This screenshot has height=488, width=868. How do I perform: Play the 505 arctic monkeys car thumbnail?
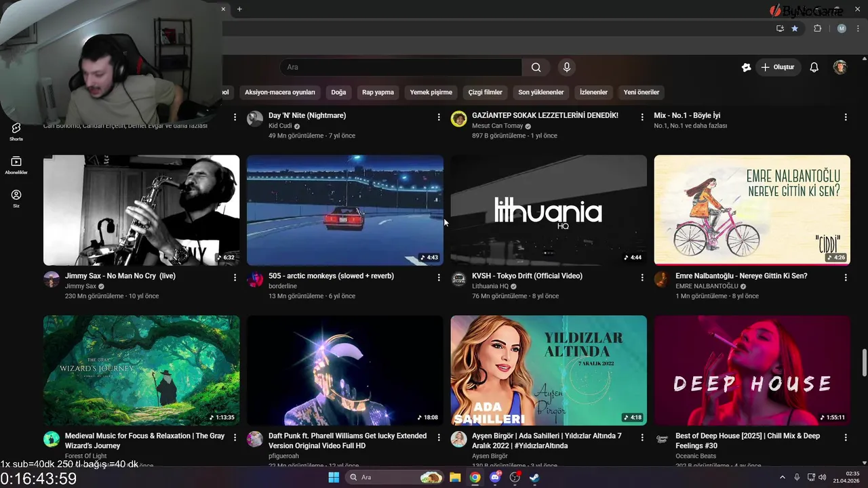[345, 210]
